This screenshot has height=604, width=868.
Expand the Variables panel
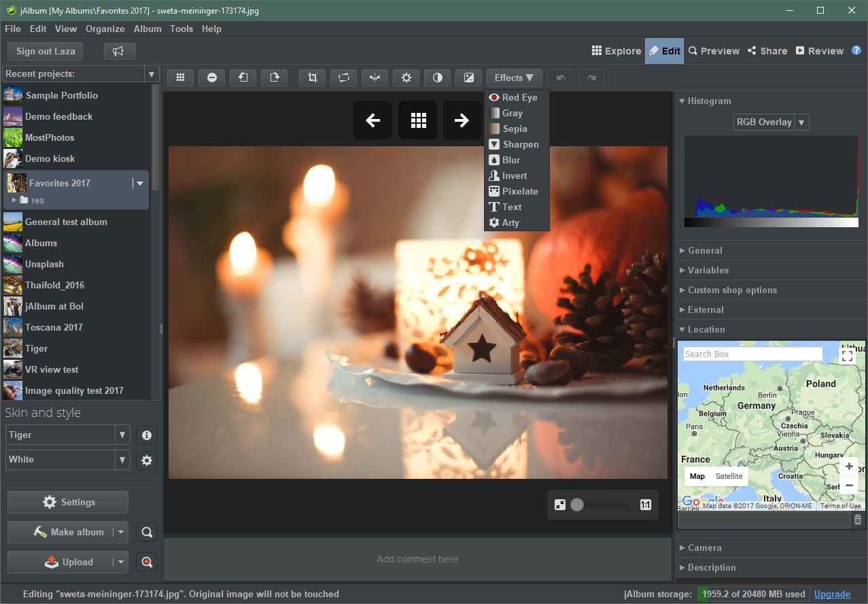coord(682,270)
